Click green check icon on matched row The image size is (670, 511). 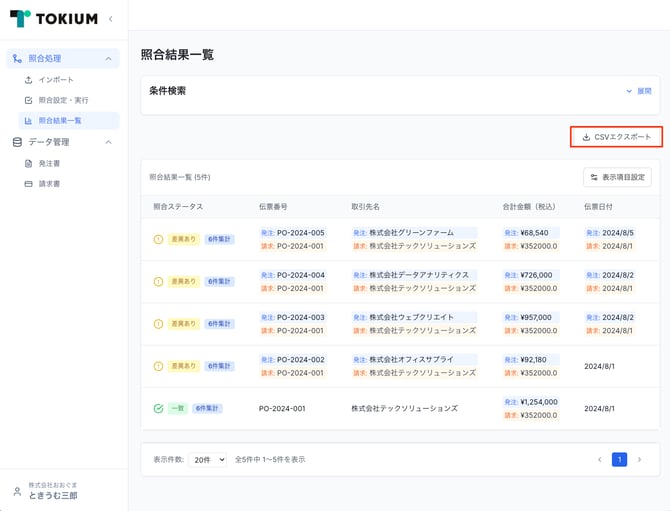coord(158,408)
